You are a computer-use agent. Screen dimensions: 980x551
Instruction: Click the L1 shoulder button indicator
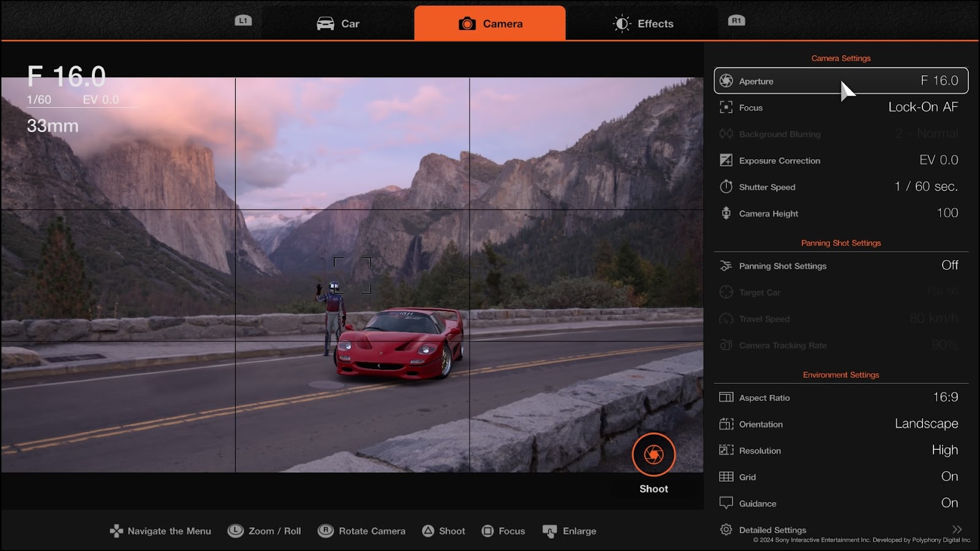click(243, 21)
